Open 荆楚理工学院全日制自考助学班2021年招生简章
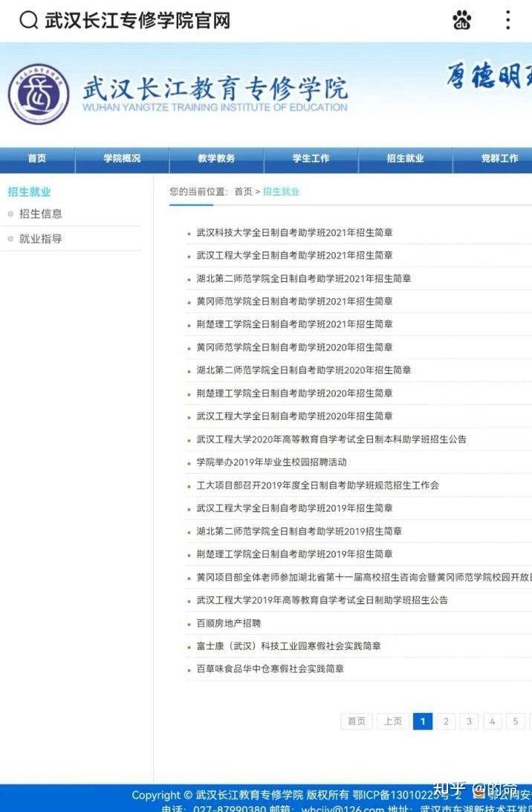Image resolution: width=532 pixels, height=812 pixels. 294,324
